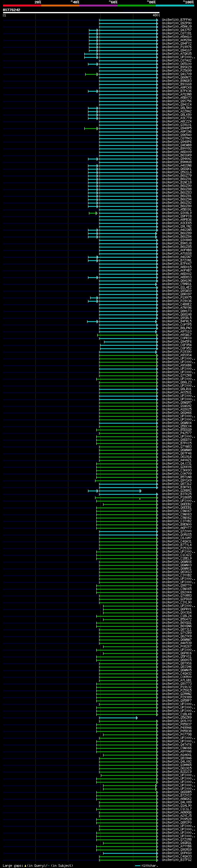Select hit label UniRef100_B7ZXN1
Viewport: 197px width, 868px height.
tap(177, 260)
